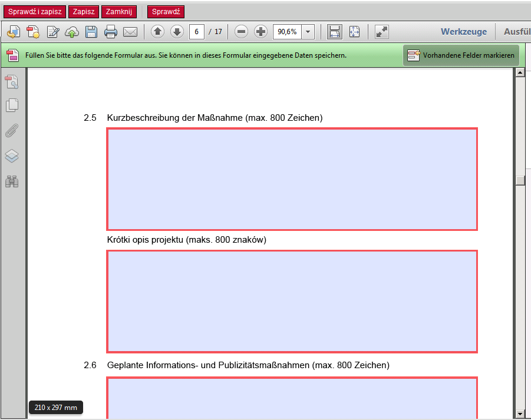Open the search-in-document sidebar icon

[12, 81]
